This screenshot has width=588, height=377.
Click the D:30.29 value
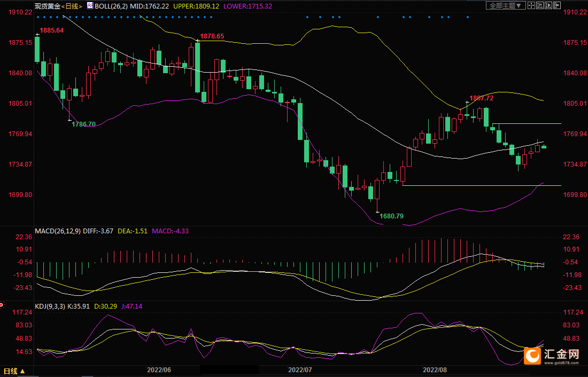coord(105,307)
